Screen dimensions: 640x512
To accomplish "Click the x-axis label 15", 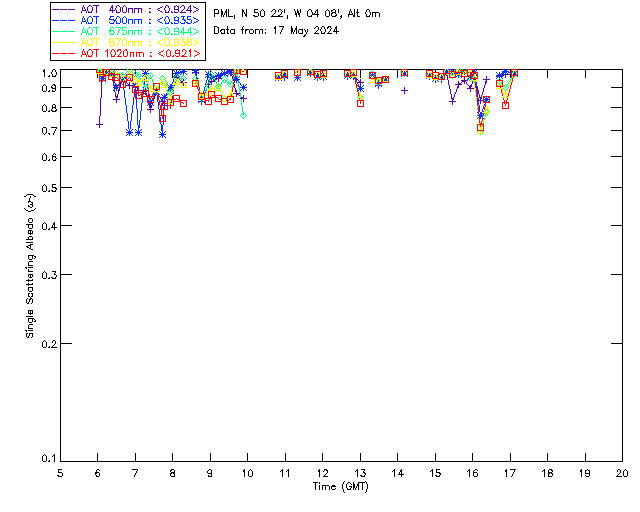I will pyautogui.click(x=435, y=473).
